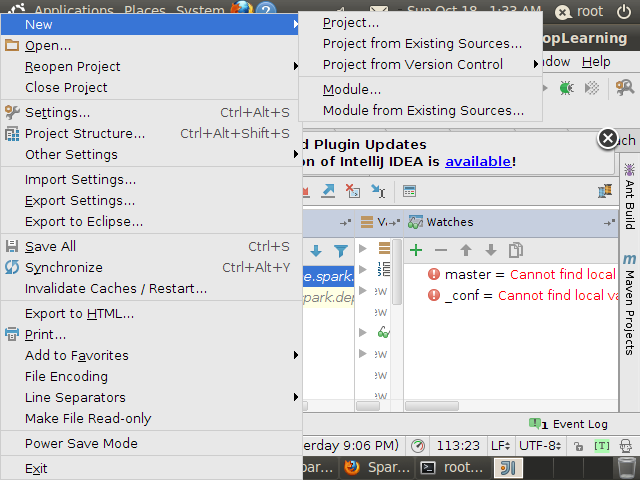Image resolution: width=640 pixels, height=480 pixels.
Task: Choose Import Settings...
Action: (x=151, y=180)
